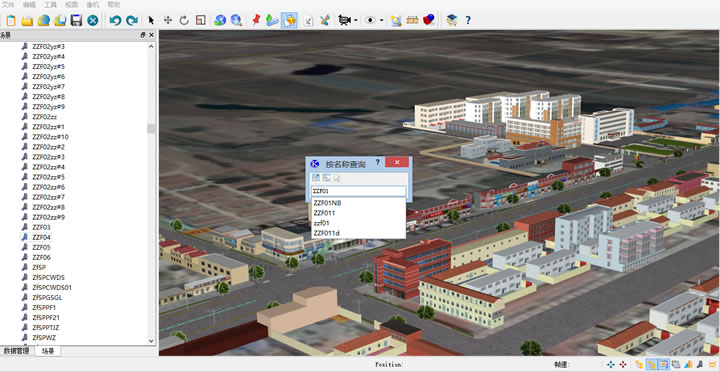Select the ZfSPCWDS01 scene node
Image resolution: width=720 pixels, height=372 pixels.
52,287
